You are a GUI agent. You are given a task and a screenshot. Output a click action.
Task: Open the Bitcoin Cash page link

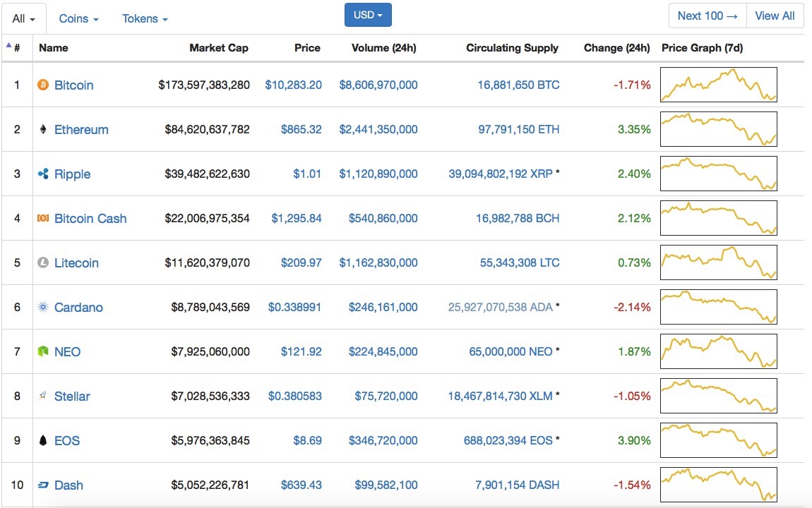click(90, 218)
